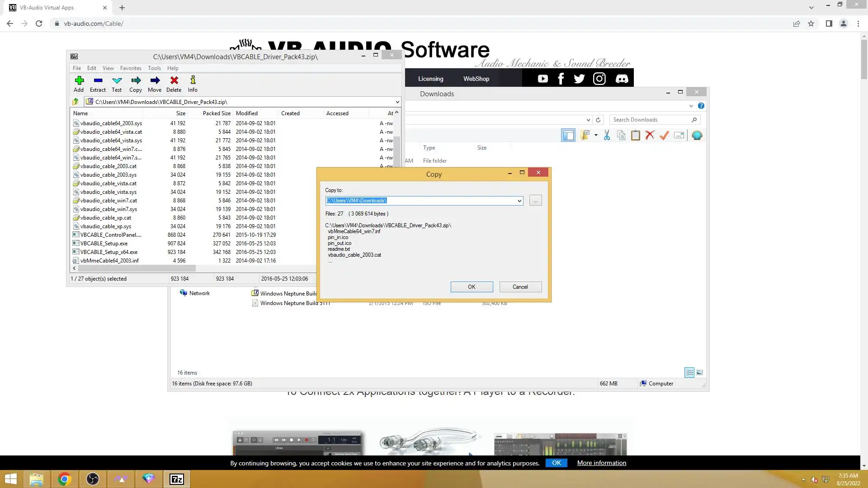Viewport: 868px width, 488px height.
Task: Click the More information cookie link
Action: coord(601,463)
